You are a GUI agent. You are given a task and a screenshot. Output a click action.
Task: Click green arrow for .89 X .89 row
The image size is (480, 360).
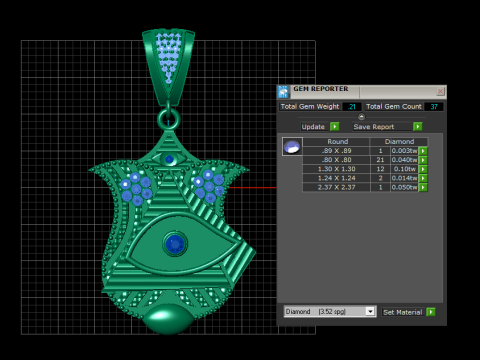423,151
